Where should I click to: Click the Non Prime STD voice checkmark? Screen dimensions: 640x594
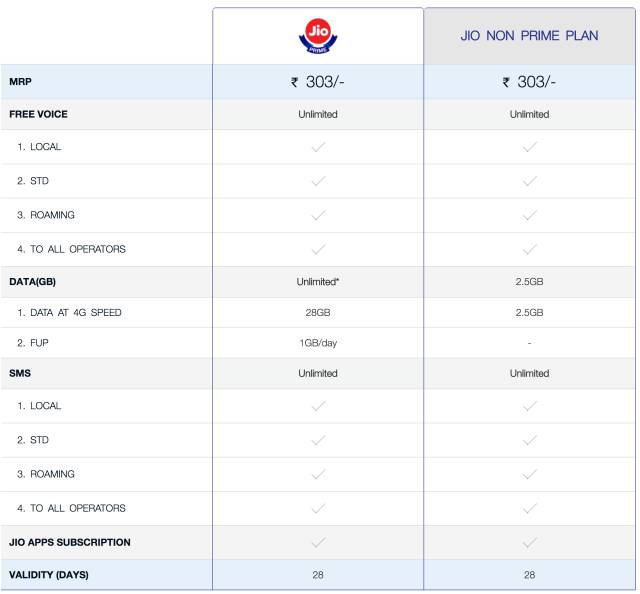tap(529, 181)
